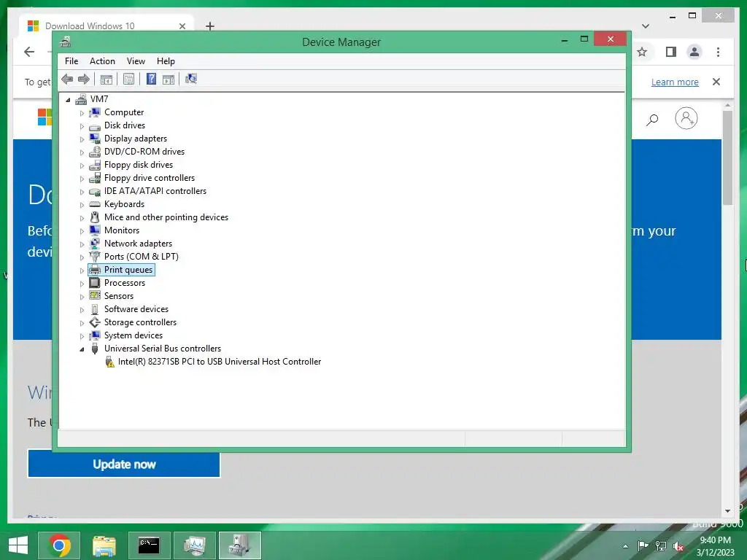The height and width of the screenshot is (560, 747).
Task: Select the VM7 root computer icon
Action: pyautogui.click(x=81, y=99)
